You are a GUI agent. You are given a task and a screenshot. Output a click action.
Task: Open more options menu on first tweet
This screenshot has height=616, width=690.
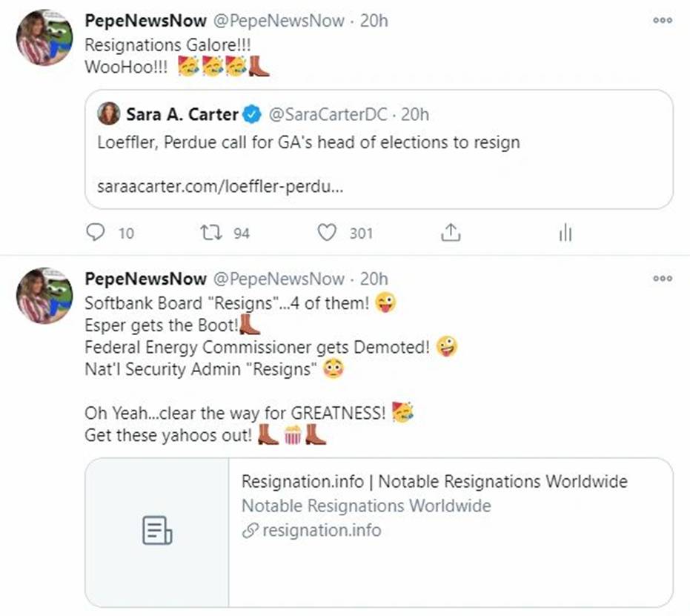point(662,21)
